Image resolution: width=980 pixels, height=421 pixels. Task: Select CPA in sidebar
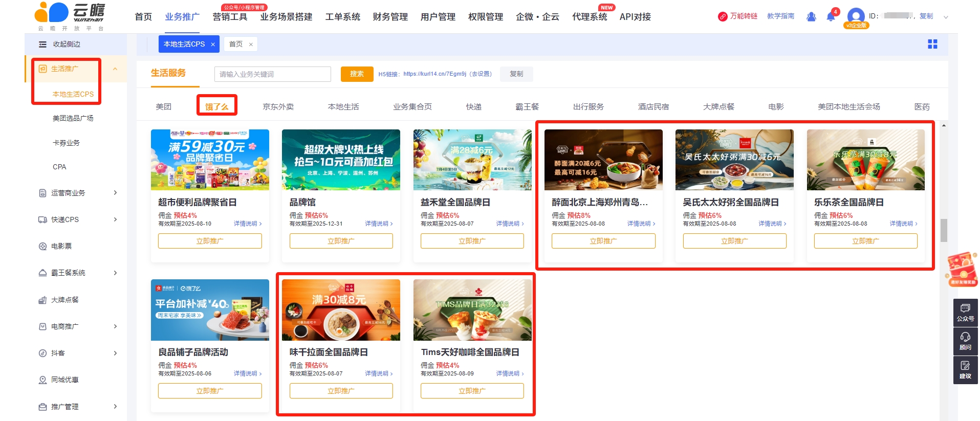59,167
